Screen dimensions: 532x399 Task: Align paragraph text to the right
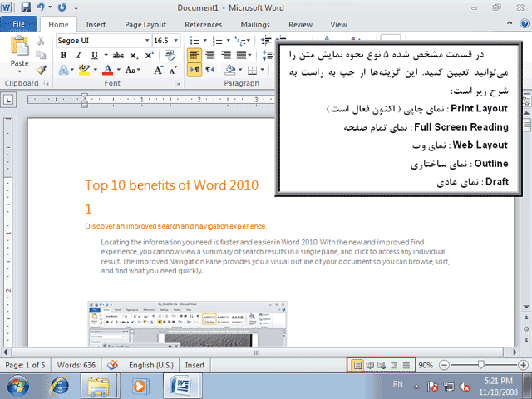coord(225,55)
